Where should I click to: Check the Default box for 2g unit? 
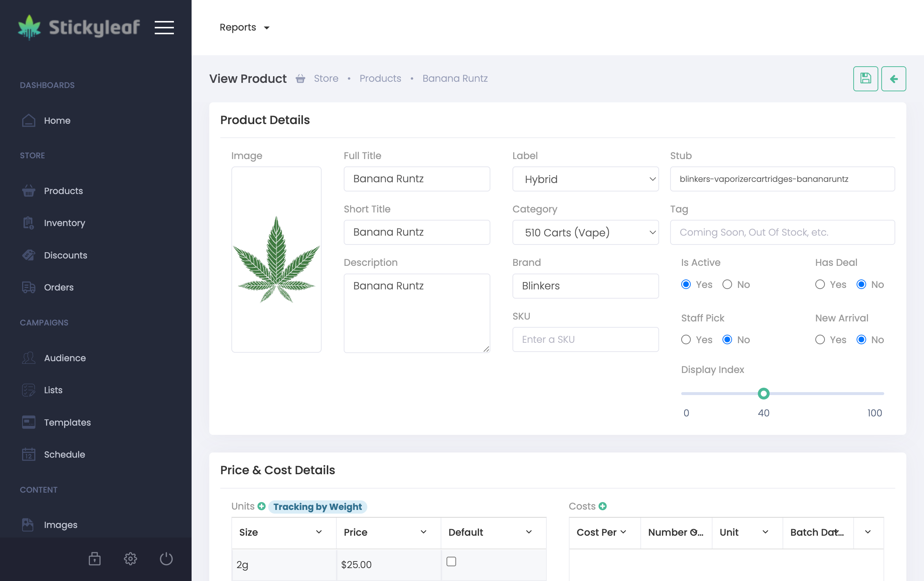pyautogui.click(x=451, y=561)
